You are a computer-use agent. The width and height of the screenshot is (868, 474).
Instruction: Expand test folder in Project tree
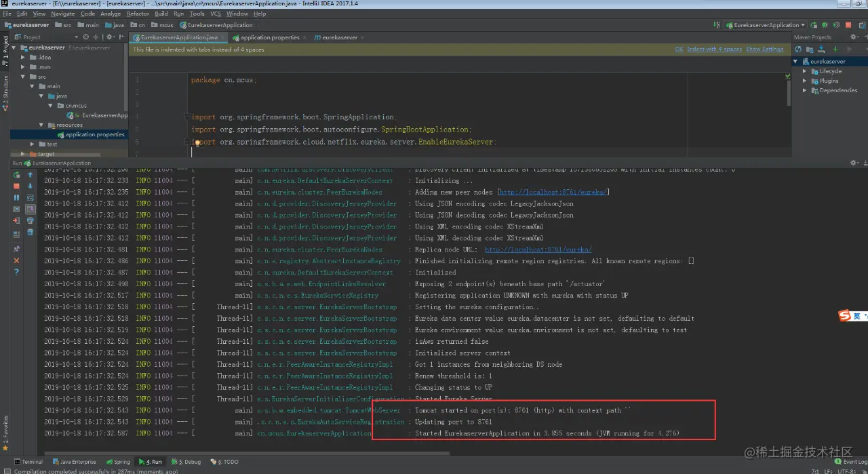click(33, 144)
